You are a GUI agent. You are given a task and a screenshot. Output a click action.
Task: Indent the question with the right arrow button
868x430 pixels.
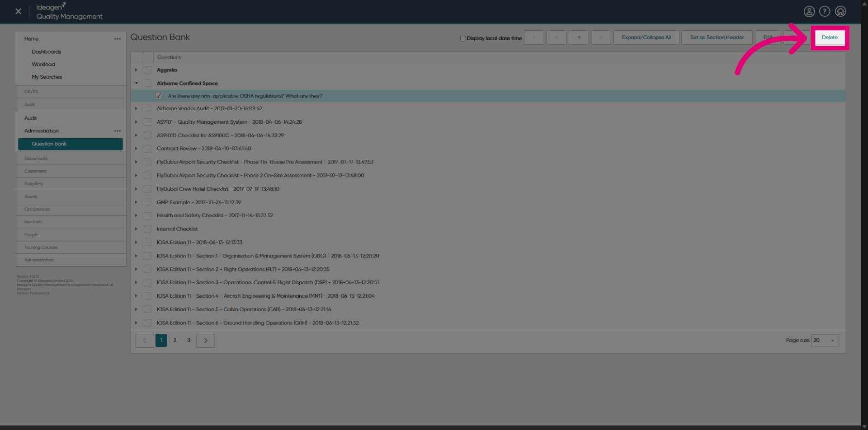601,37
